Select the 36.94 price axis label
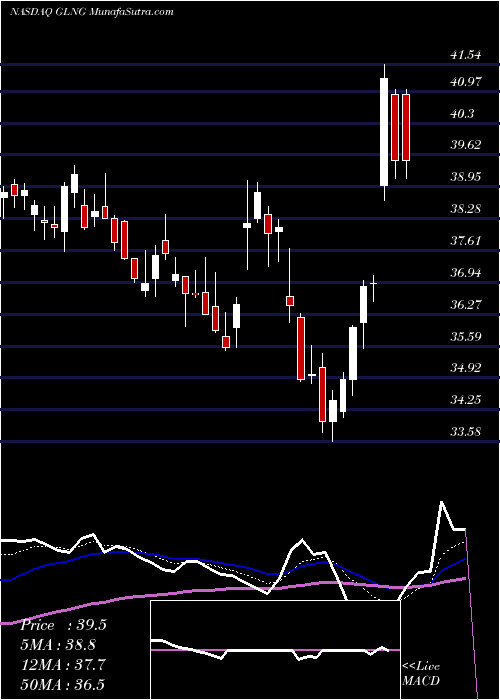This screenshot has width=500, height=700. coord(466,272)
